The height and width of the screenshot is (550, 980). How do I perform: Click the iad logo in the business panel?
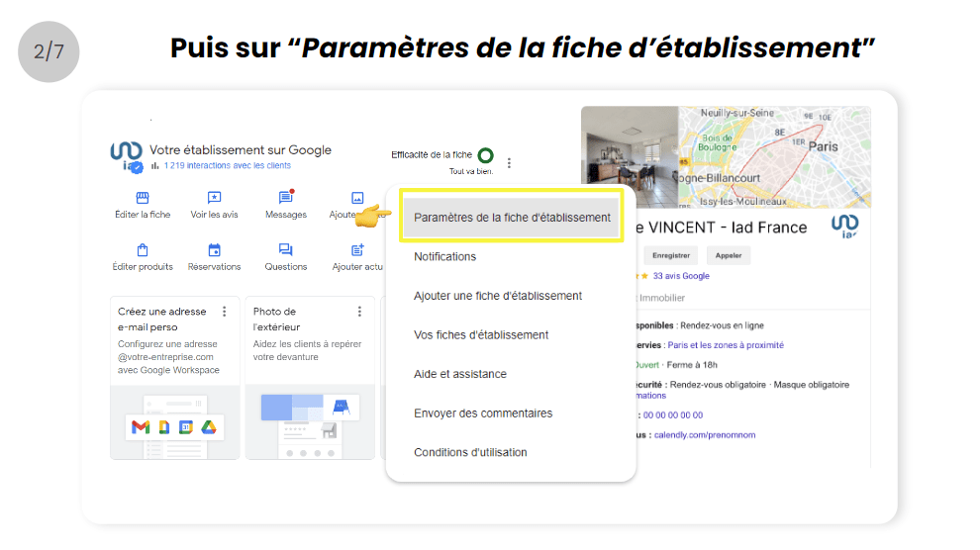(845, 226)
